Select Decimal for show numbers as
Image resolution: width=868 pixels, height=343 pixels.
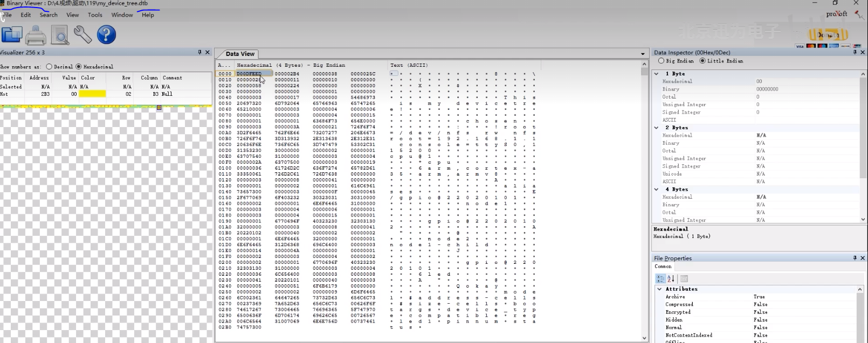pos(49,67)
